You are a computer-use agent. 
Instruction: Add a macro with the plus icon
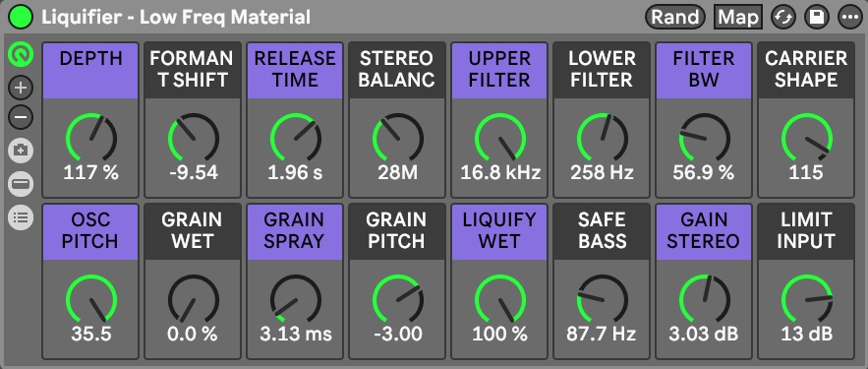coord(21,88)
